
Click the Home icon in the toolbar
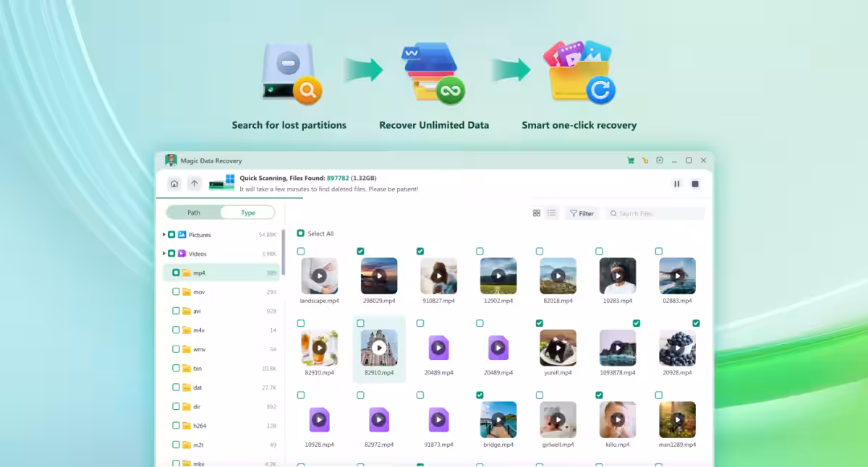174,184
